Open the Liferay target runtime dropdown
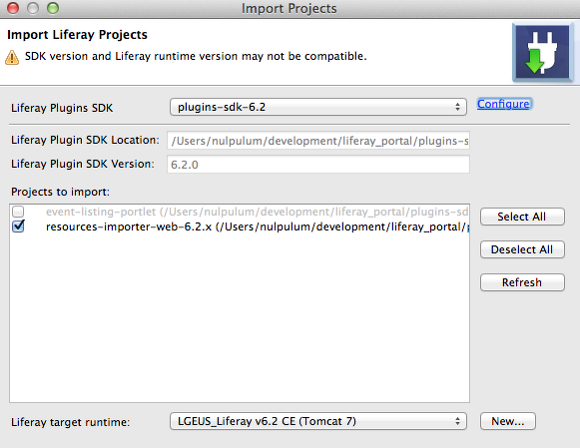580x448 pixels. pyautogui.click(x=318, y=421)
